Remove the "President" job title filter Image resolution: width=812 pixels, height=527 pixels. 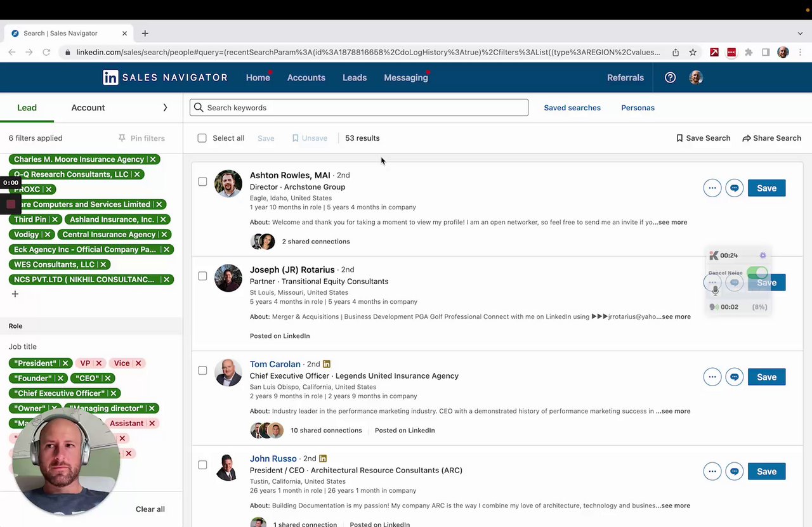pos(65,363)
